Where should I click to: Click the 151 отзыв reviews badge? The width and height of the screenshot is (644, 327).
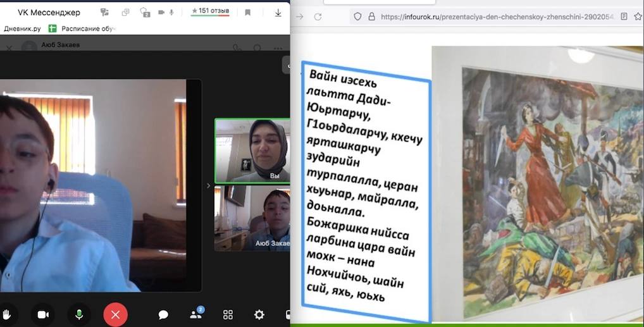tap(211, 11)
